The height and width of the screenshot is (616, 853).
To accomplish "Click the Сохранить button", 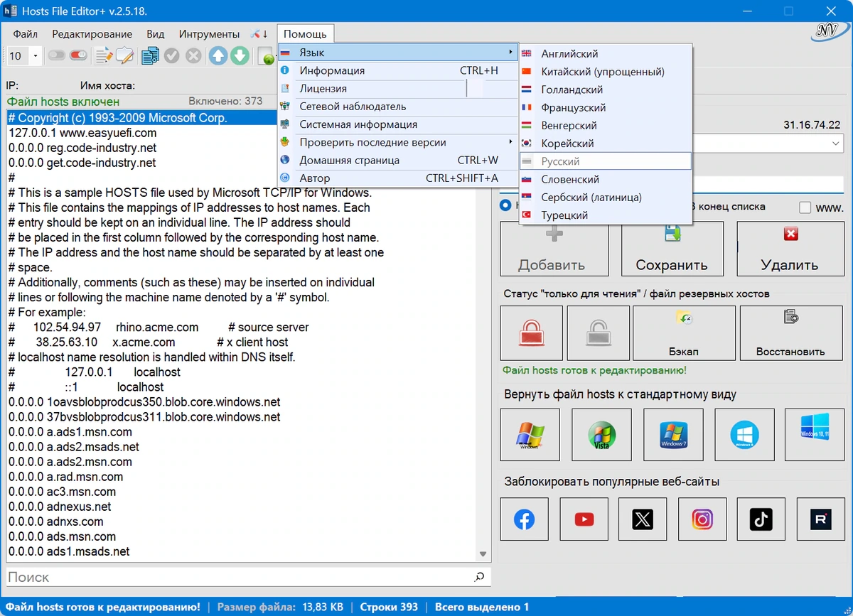I will point(672,249).
